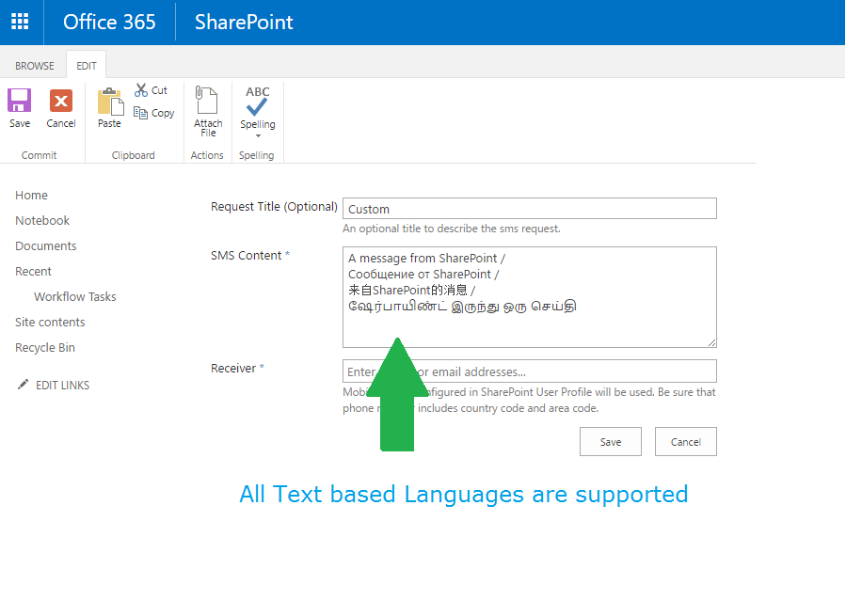846x616 pixels.
Task: Click inside the SMS Content text area
Action: pos(529,297)
